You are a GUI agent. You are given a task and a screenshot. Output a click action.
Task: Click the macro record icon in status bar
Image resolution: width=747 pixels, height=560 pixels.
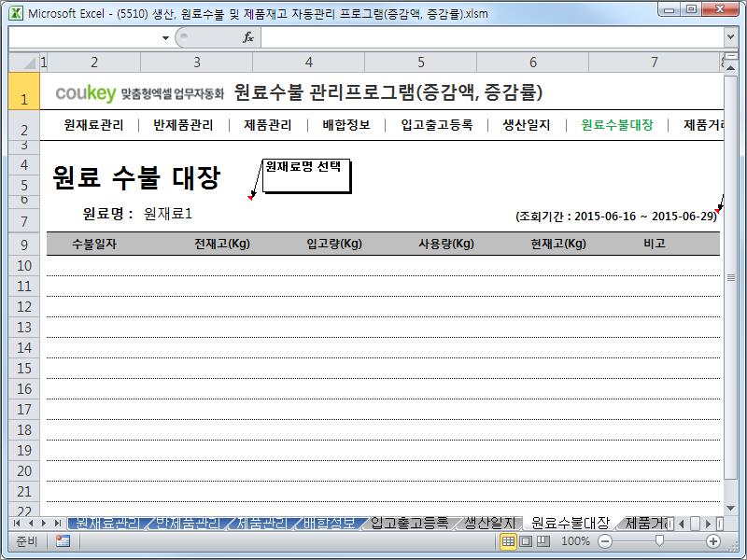pos(63,541)
